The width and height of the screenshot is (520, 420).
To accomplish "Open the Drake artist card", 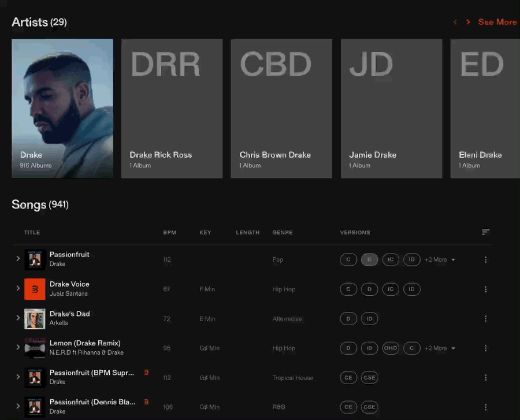I will [62, 109].
